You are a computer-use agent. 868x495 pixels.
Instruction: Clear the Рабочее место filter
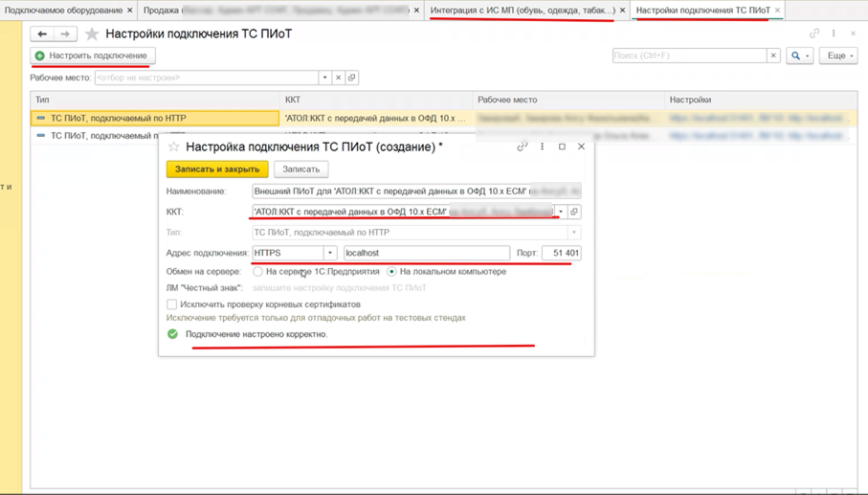click(338, 78)
